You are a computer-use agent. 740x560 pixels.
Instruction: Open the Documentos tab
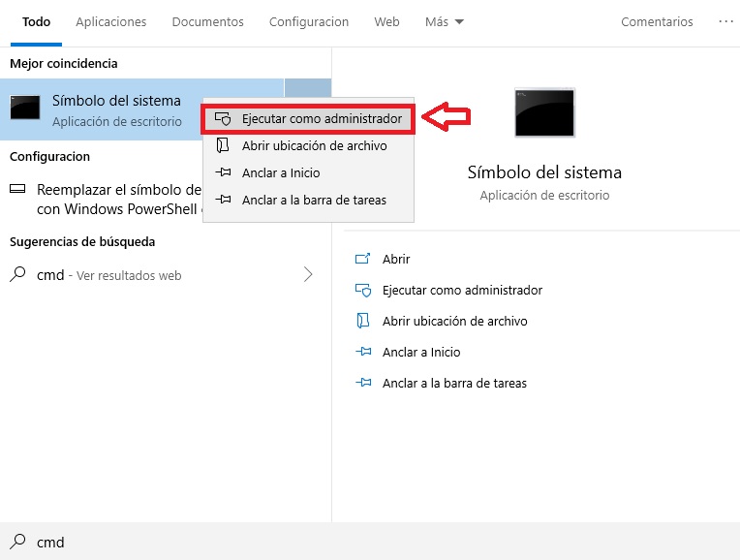pos(207,22)
